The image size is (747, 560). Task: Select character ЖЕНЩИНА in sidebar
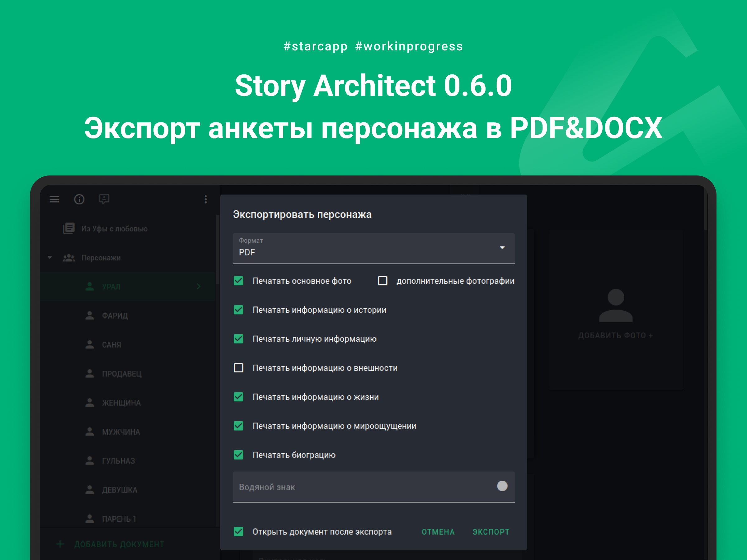coord(128,403)
